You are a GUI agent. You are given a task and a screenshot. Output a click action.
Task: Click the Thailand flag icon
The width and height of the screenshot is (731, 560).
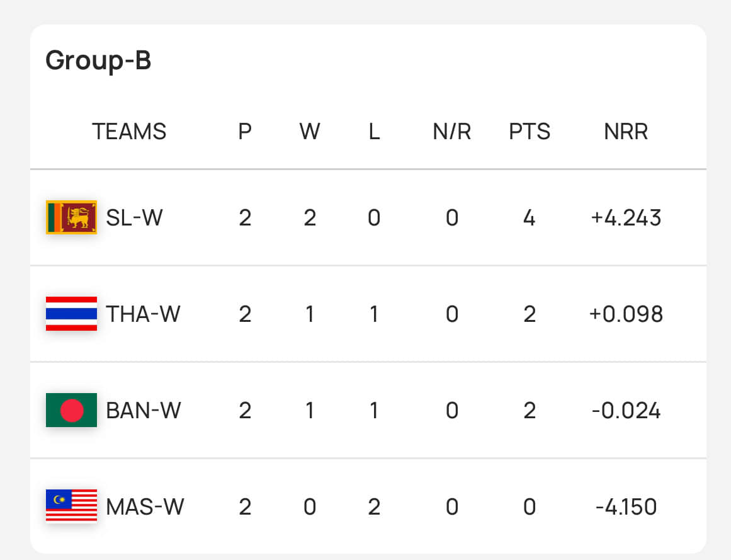pos(71,314)
